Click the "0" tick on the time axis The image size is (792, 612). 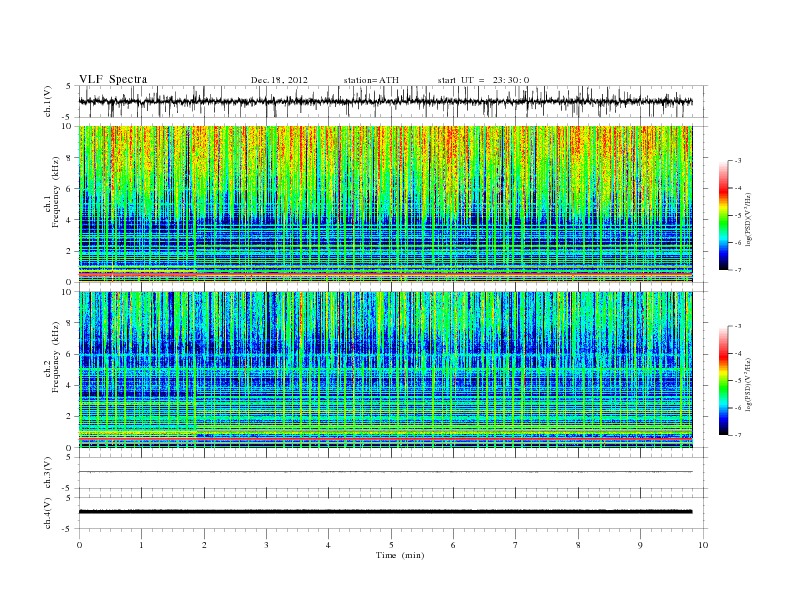tap(79, 545)
